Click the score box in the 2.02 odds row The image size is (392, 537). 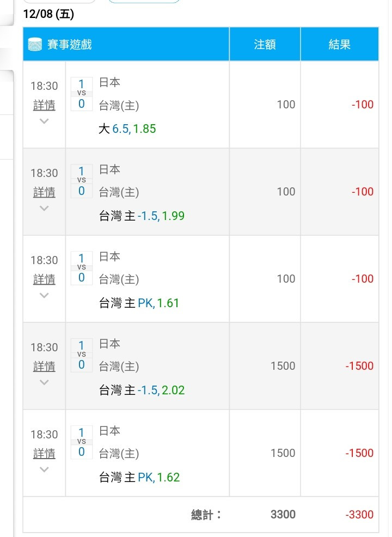click(82, 355)
